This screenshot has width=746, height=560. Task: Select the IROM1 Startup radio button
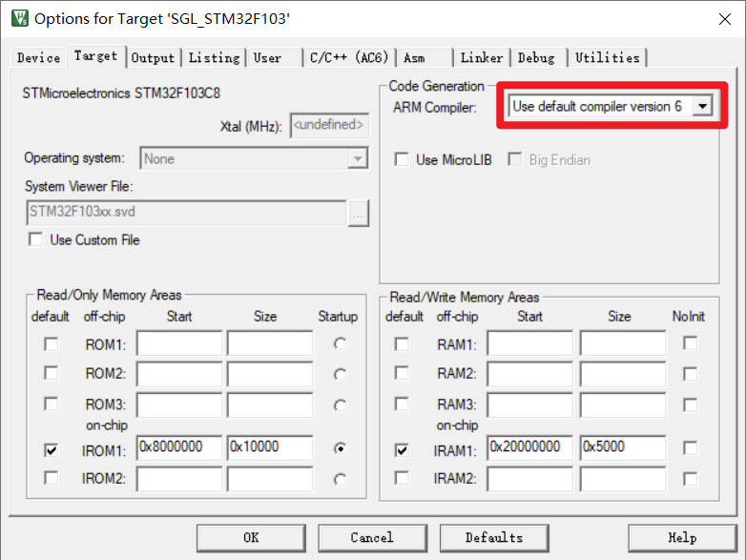(340, 448)
